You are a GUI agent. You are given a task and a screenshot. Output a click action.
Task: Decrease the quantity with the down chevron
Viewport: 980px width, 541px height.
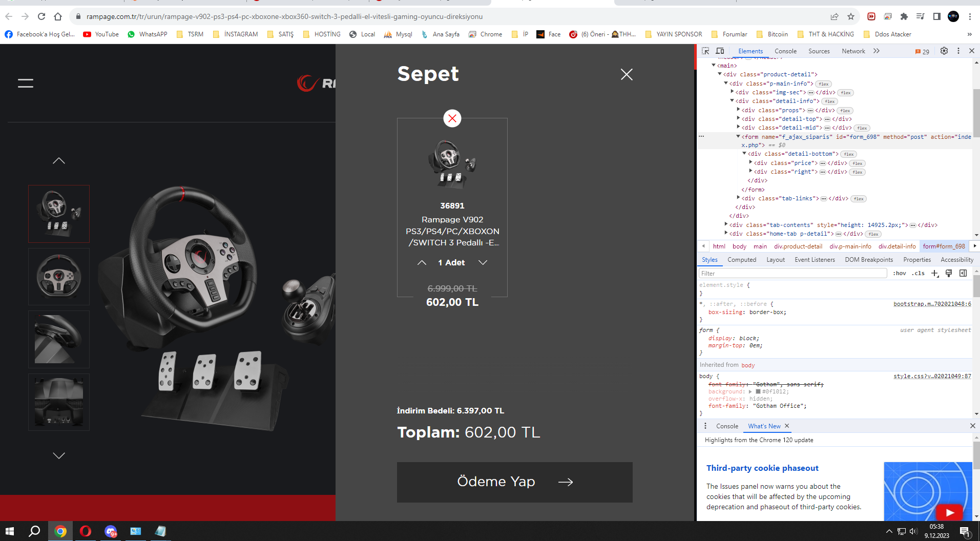483,262
